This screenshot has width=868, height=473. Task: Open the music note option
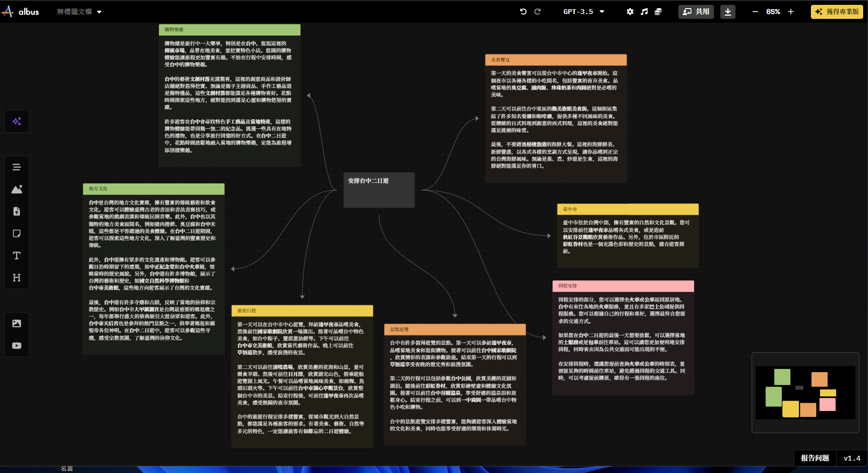point(644,11)
